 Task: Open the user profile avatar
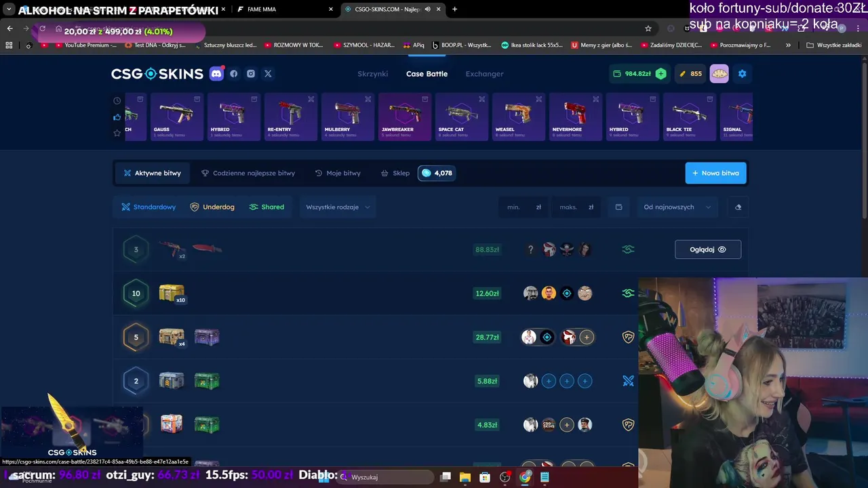pos(719,73)
